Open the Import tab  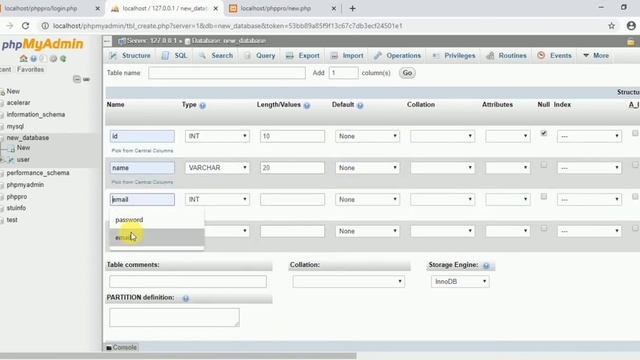pos(347,56)
